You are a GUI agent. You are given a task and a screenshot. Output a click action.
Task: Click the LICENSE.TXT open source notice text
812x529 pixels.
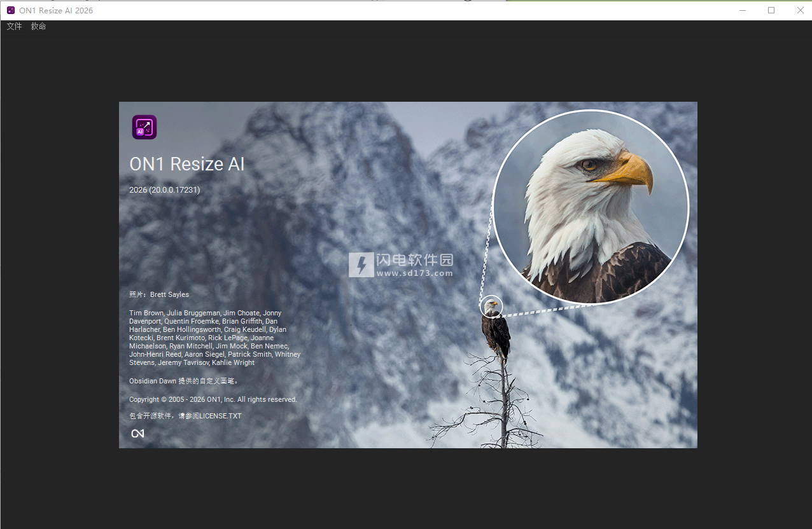(x=185, y=416)
